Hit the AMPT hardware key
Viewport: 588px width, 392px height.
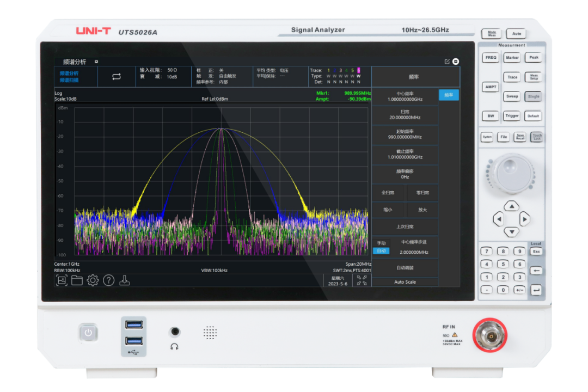[491, 87]
